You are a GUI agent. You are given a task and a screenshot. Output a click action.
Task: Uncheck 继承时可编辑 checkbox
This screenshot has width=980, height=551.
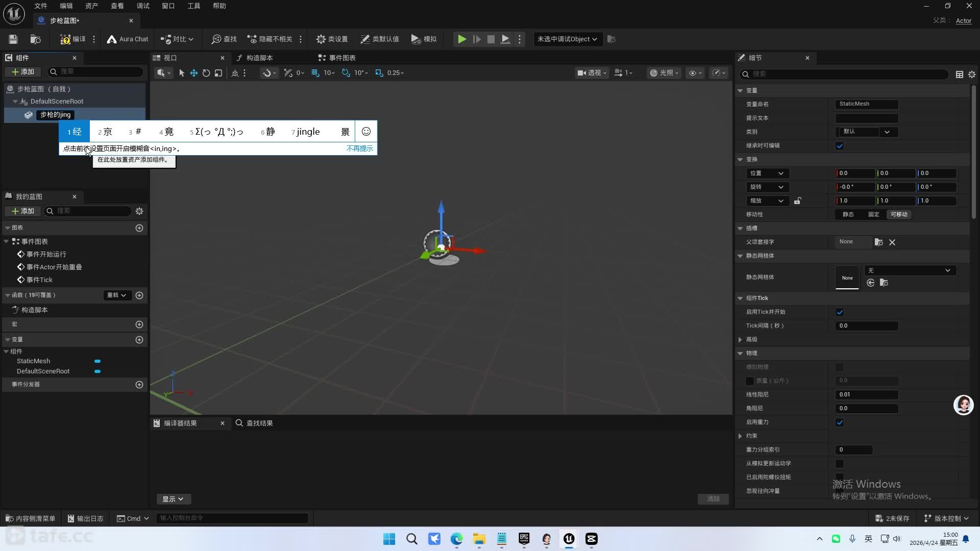tap(840, 146)
